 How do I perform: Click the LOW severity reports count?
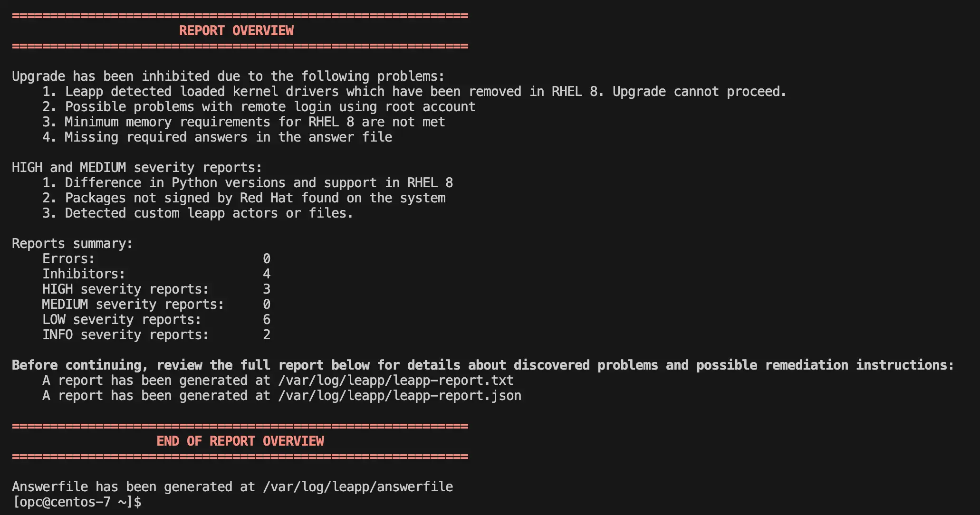pos(267,320)
